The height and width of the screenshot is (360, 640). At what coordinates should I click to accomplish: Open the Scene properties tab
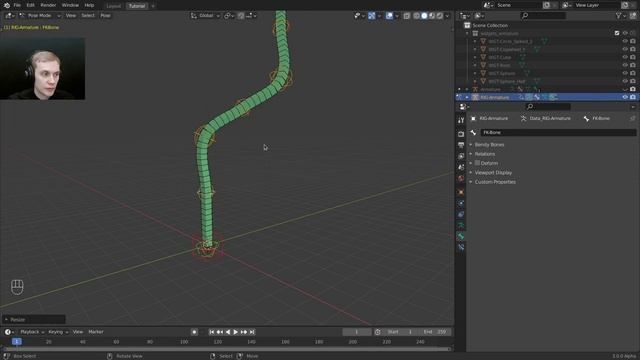[461, 167]
